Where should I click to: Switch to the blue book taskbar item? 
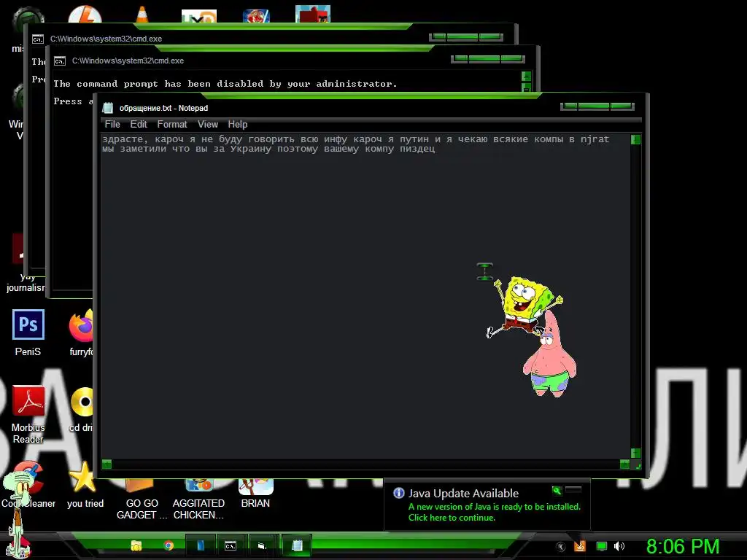coord(201,545)
